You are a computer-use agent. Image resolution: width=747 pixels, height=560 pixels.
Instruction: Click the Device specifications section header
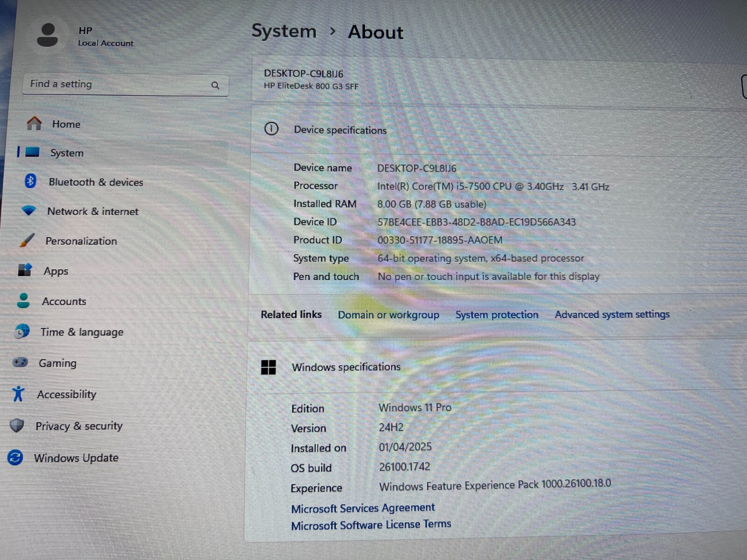click(x=340, y=130)
